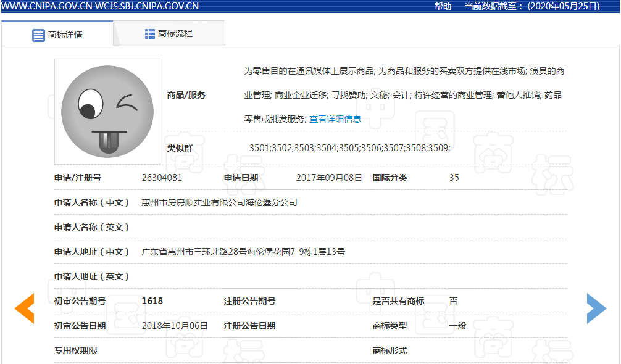Click the similar group codes starting 3501
The image size is (621, 364).
[349, 148]
